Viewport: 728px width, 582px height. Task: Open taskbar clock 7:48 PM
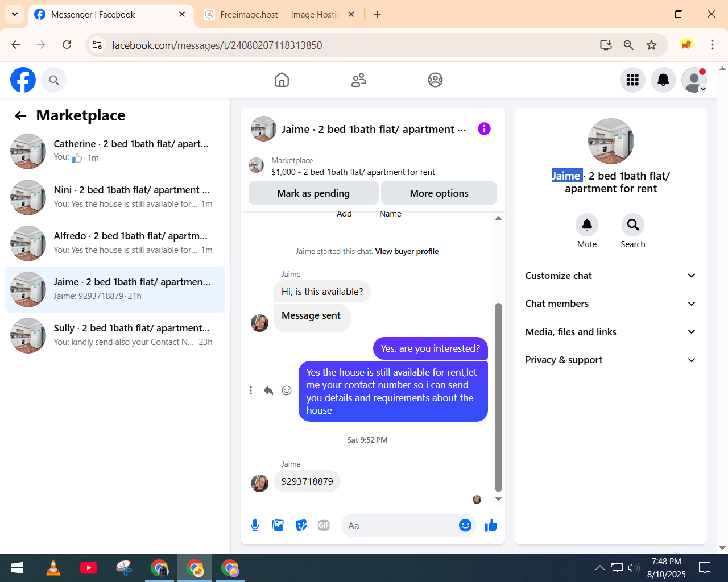[667, 568]
